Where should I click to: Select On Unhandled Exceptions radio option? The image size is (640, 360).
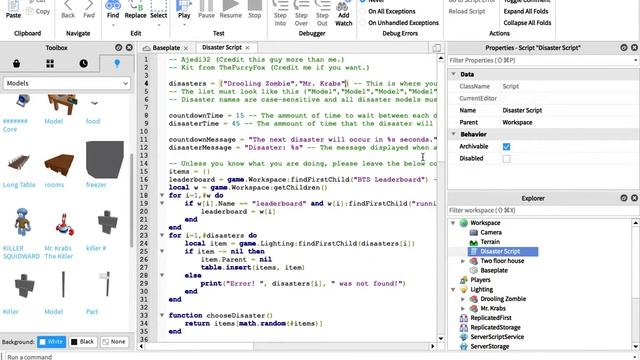pos(362,23)
